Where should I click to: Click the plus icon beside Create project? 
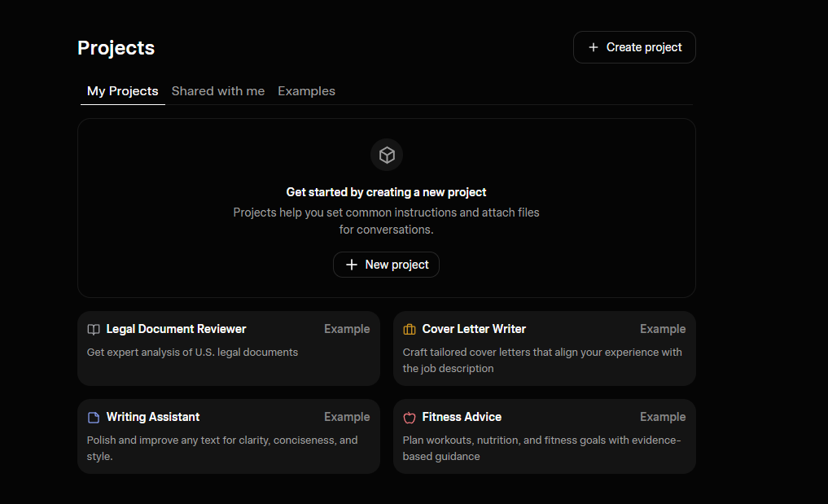tap(594, 47)
